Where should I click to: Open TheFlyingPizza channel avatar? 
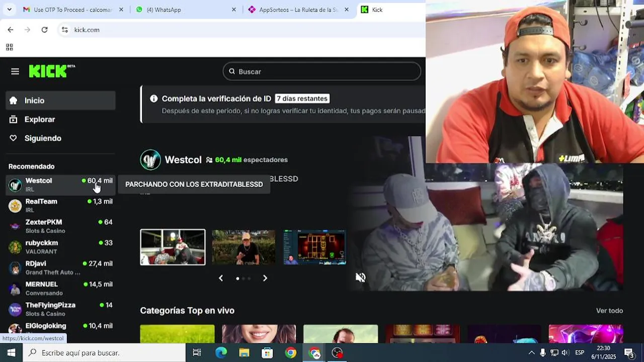pyautogui.click(x=15, y=309)
